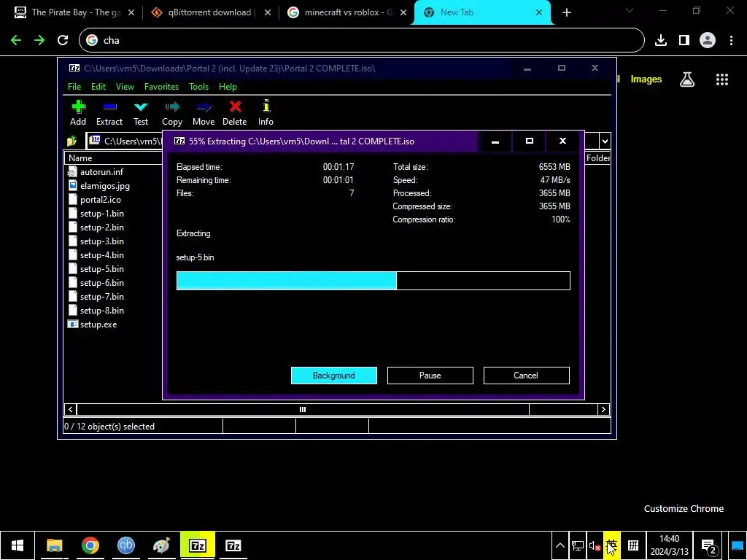Viewport: 747px width, 560px height.
Task: Open a new Chrome tab
Action: pos(566,13)
